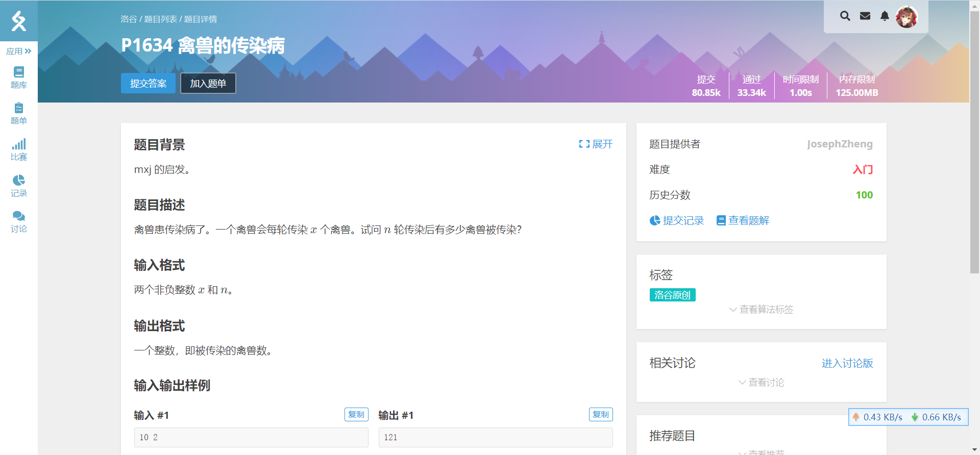Viewport: 980px width, 455px height.
Task: Click the Luogu logo icon
Action: (19, 21)
